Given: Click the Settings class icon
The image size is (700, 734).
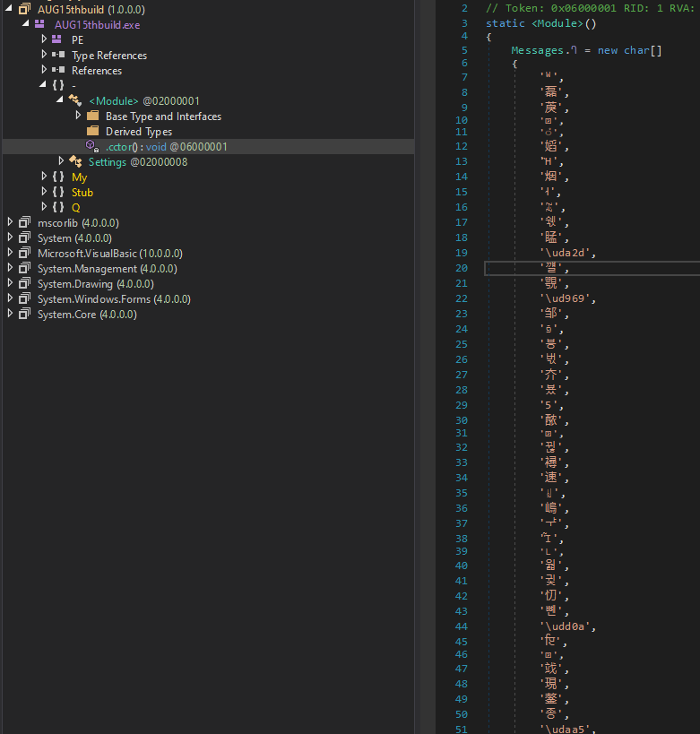Looking at the screenshot, I should coord(75,161).
